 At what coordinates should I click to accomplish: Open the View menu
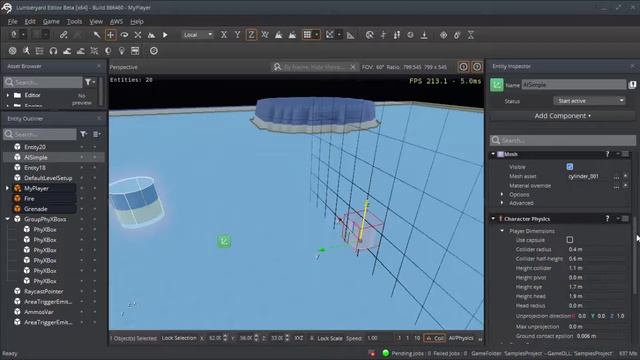click(x=96, y=22)
